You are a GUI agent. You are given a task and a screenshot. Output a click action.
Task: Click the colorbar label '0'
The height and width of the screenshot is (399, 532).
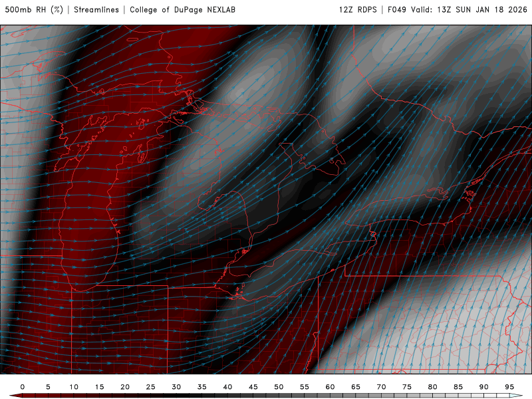click(x=23, y=387)
